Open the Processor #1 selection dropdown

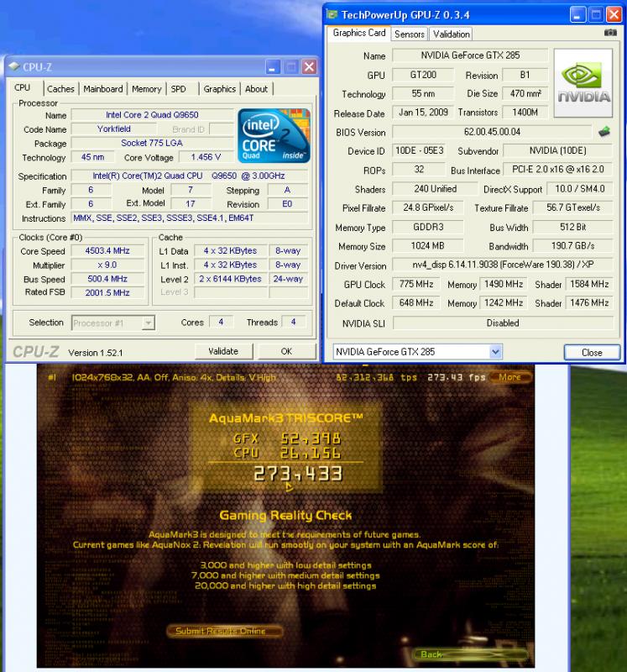point(113,323)
